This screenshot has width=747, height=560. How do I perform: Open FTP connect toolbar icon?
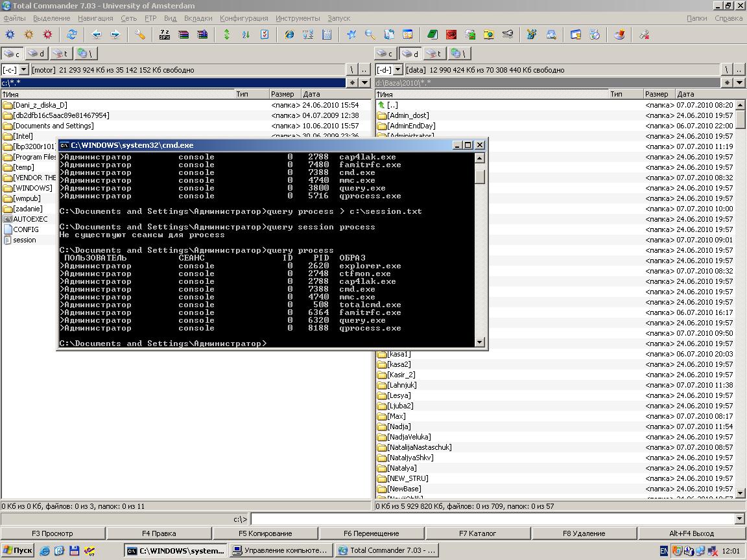click(x=308, y=34)
